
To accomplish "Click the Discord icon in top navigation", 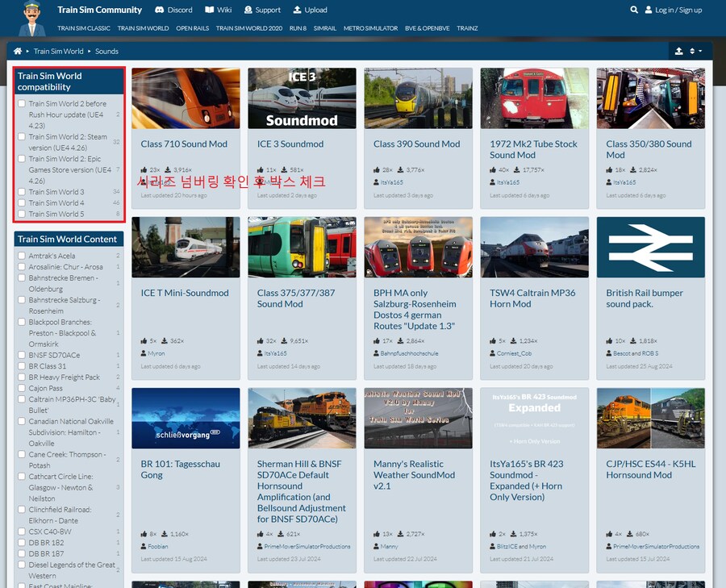I will click(x=159, y=10).
